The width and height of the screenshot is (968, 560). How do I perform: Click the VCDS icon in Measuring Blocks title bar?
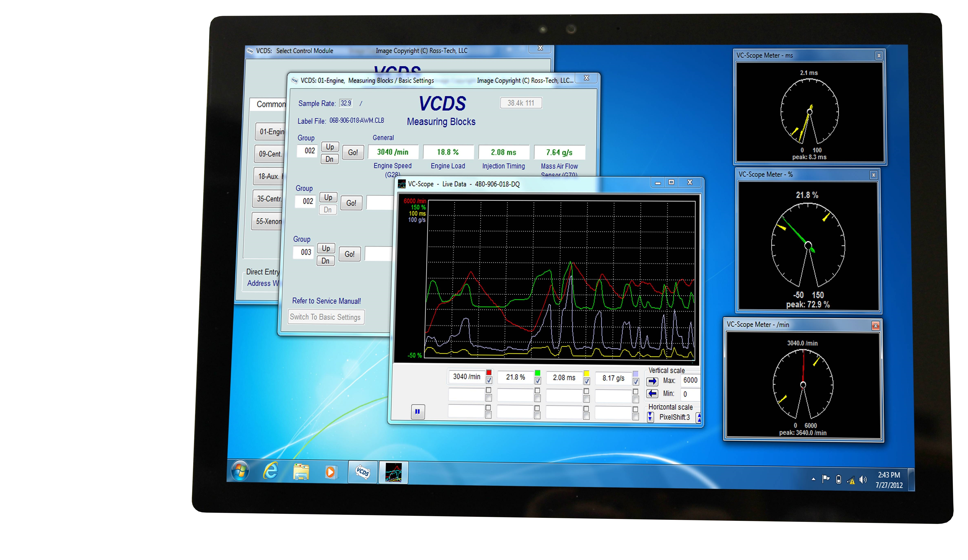[294, 80]
